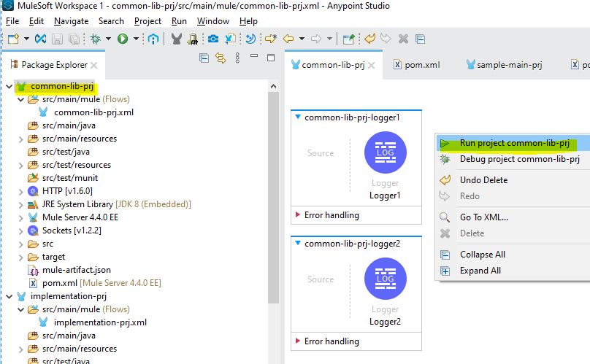590x364 pixels.
Task: Open the Navigate menu
Action: 71,21
